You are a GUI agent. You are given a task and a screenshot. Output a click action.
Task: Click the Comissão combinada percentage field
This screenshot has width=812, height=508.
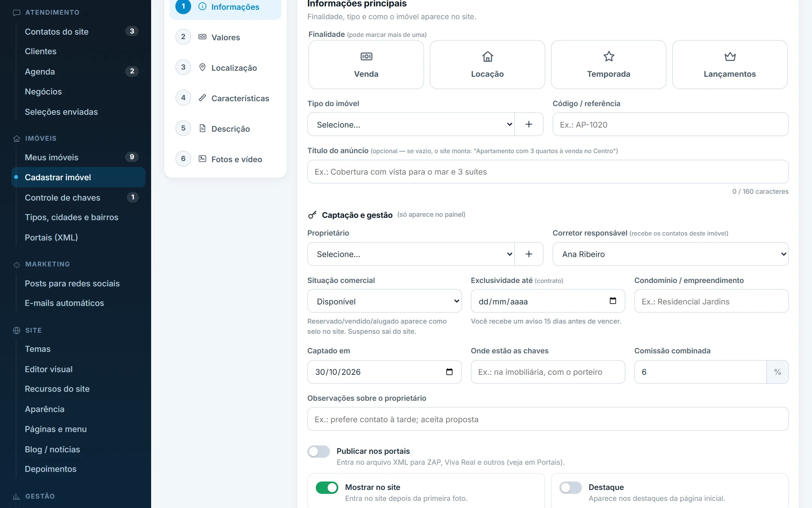(x=700, y=372)
